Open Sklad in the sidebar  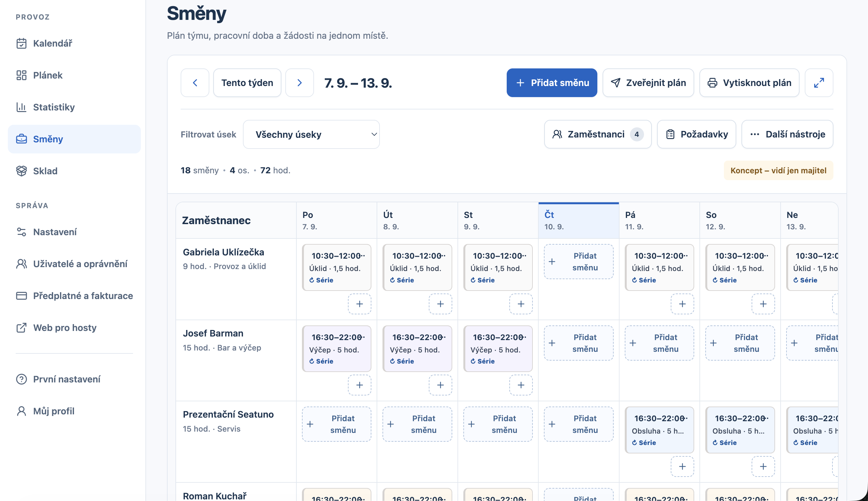click(x=74, y=171)
